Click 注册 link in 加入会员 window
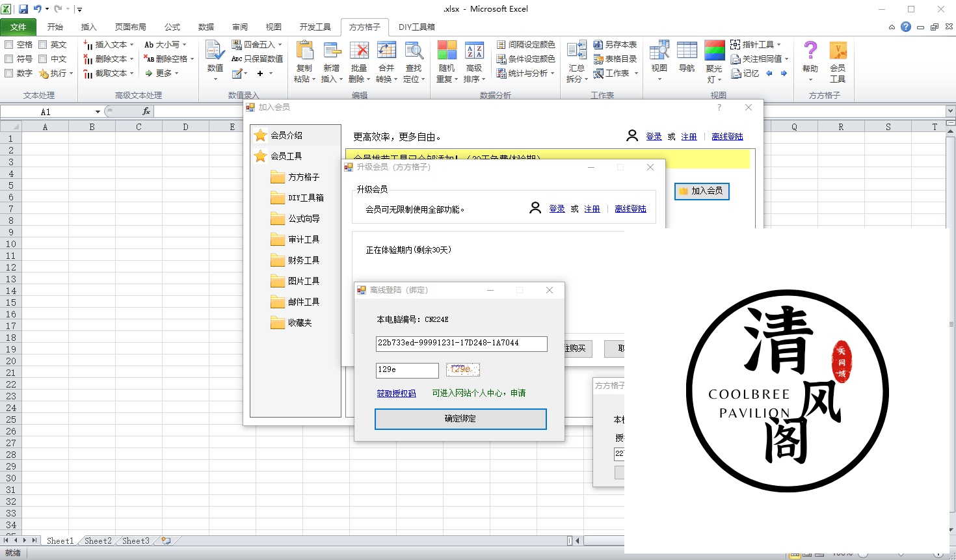Screen dimensions: 956x560 689,137
